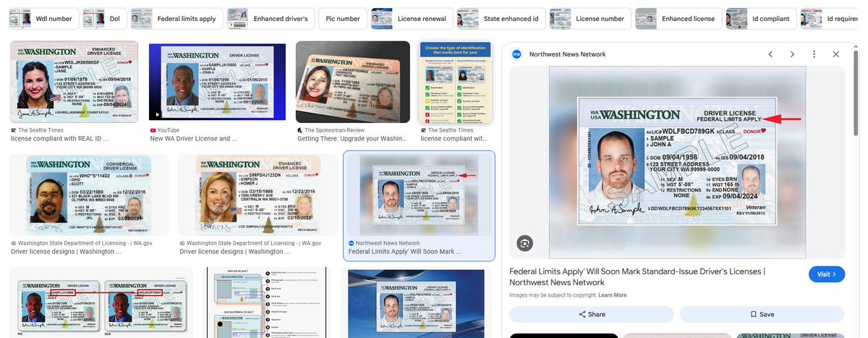The width and height of the screenshot is (868, 338).
Task: Click the Northwest News Network favicon in preview
Action: (x=516, y=54)
